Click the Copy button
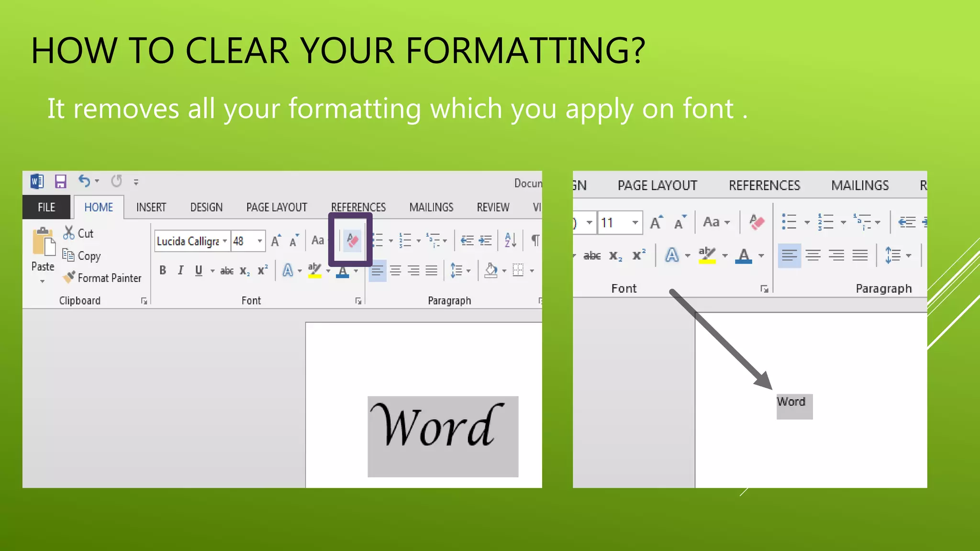The width and height of the screenshot is (980, 551). [x=82, y=255]
